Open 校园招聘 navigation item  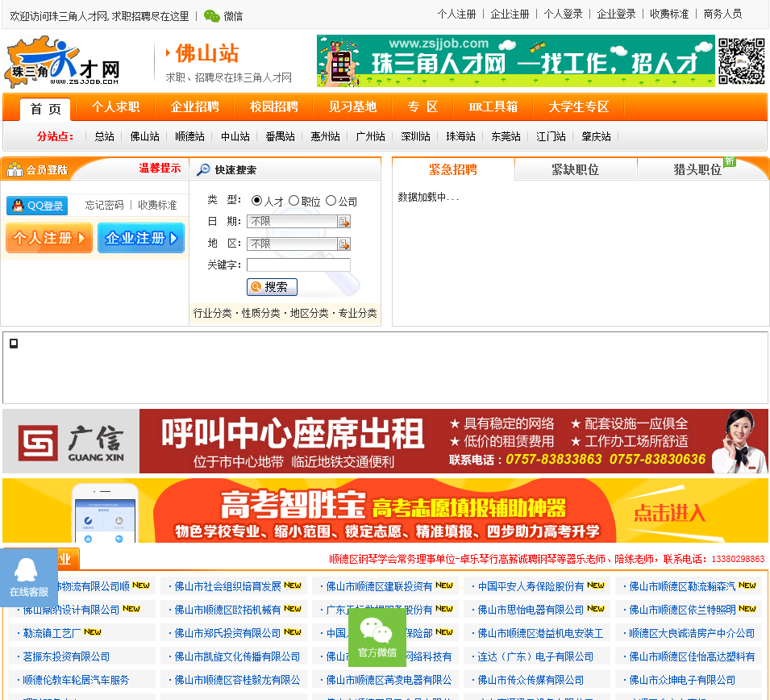click(x=274, y=106)
